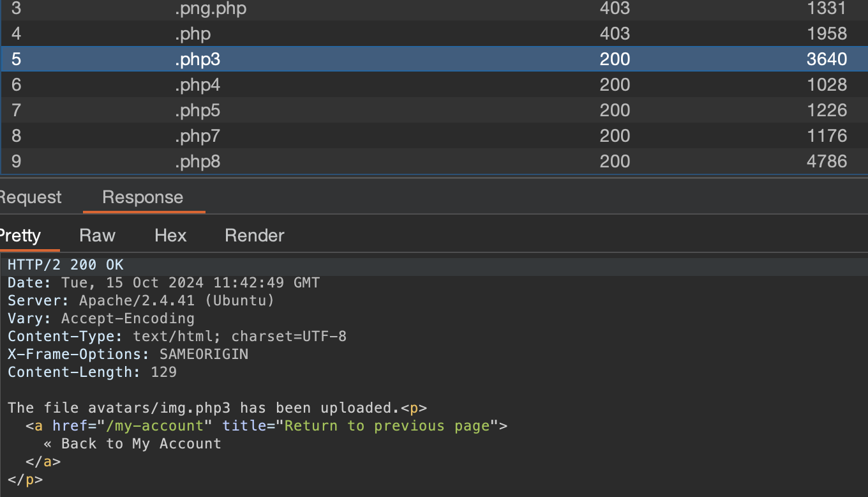
Task: Place cursor on the Server header line
Action: (140, 300)
